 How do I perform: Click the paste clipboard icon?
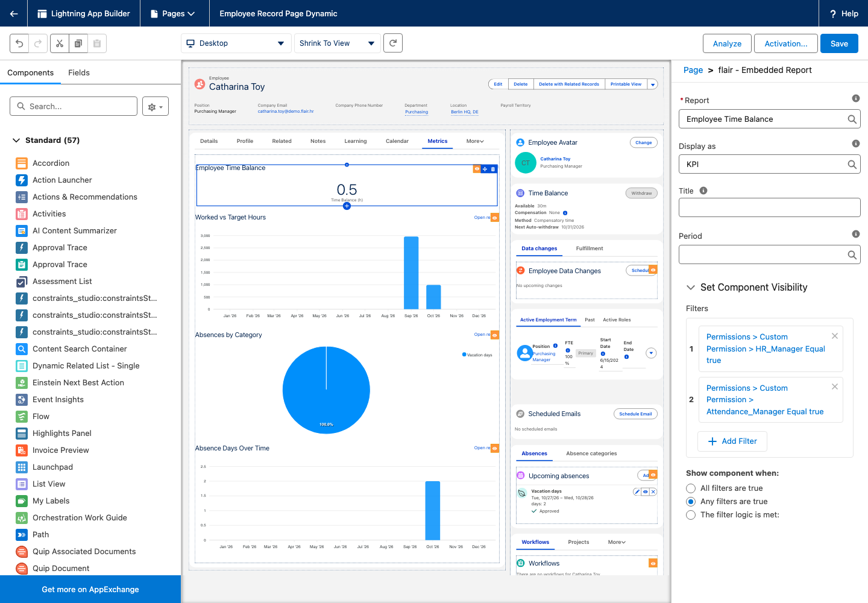pos(96,43)
